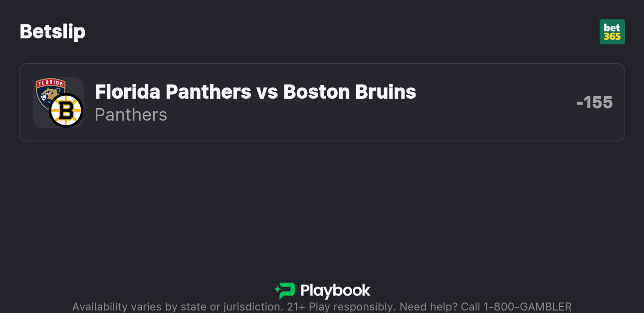The width and height of the screenshot is (644, 313).
Task: Click the green Playbook logo icon
Action: (x=284, y=291)
